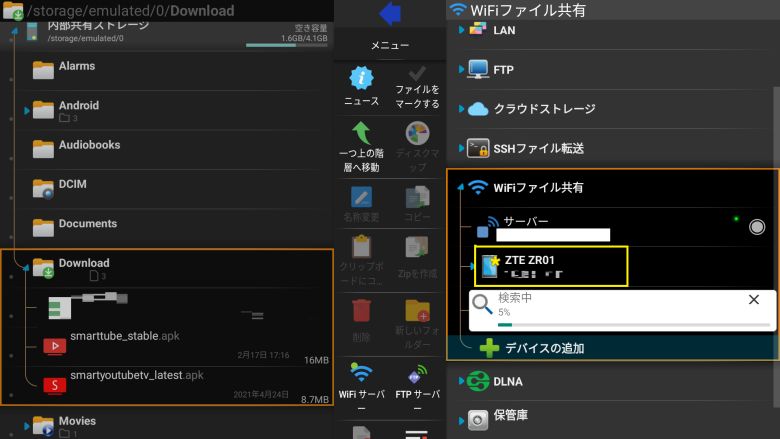Open the Disk map (ディスクマップ) tool
The image size is (780, 439).
[x=417, y=133]
